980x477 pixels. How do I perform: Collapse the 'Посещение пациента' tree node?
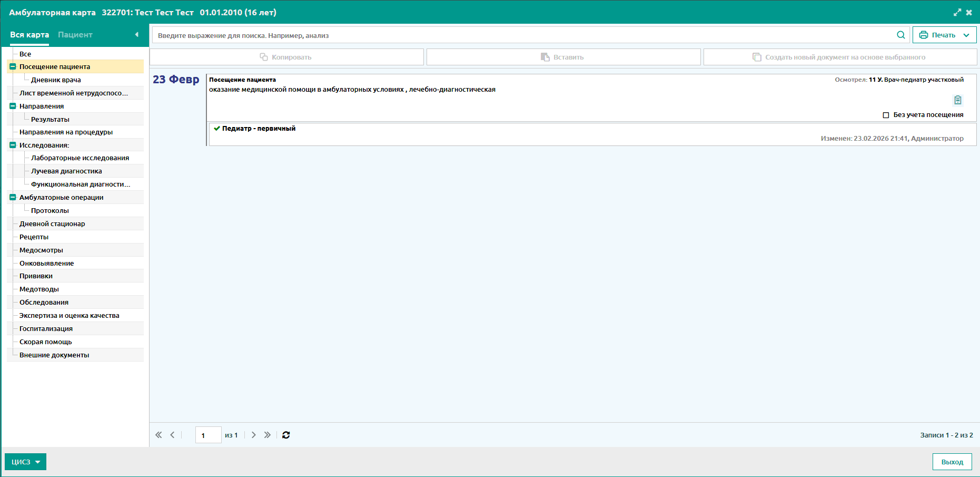pyautogui.click(x=13, y=67)
